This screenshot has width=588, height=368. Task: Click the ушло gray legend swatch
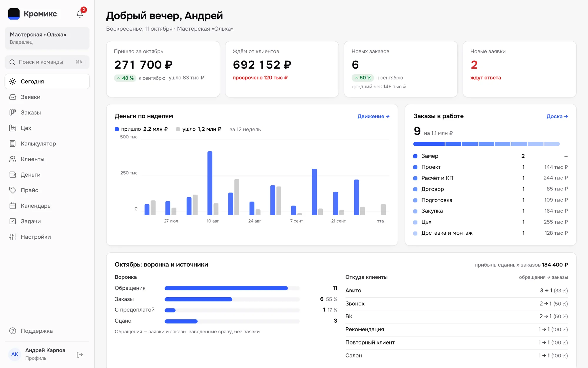(178, 129)
